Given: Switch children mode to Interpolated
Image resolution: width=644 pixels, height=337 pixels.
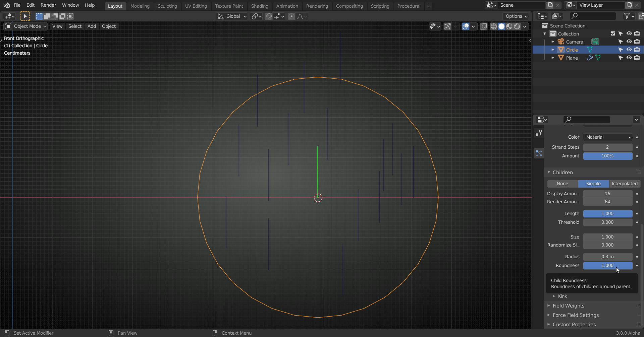Looking at the screenshot, I should tap(625, 184).
